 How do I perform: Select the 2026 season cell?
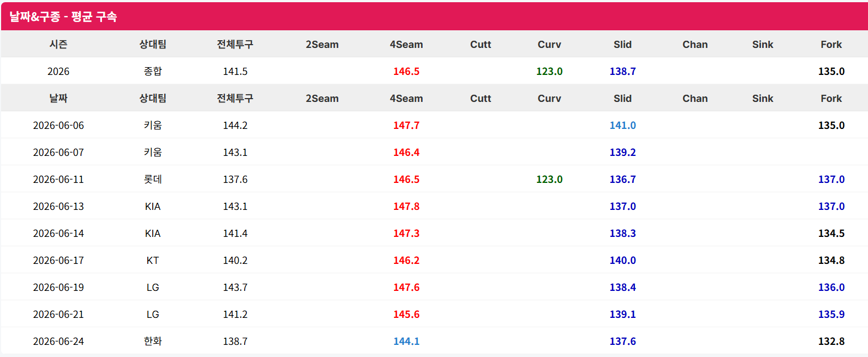58,72
